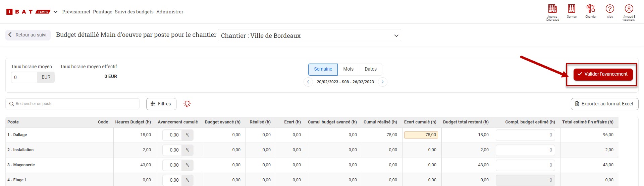Open the Aide help icon
644x186 pixels.
(610, 9)
